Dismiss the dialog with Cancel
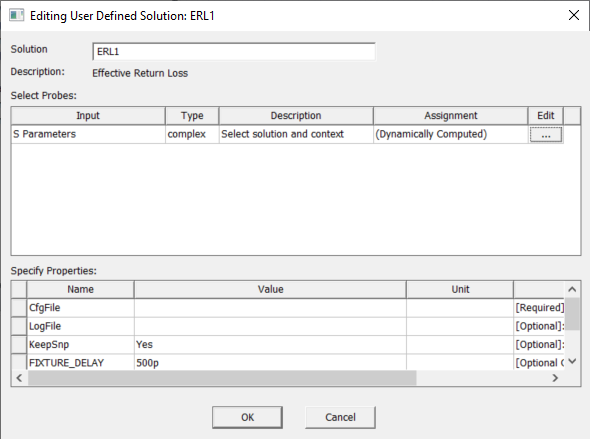The width and height of the screenshot is (590, 439). [x=340, y=417]
